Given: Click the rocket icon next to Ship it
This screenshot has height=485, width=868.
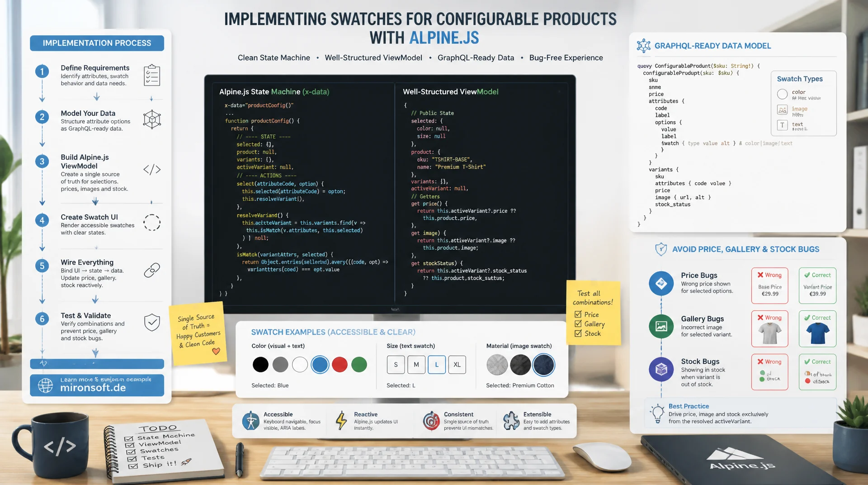Looking at the screenshot, I should [x=186, y=462].
